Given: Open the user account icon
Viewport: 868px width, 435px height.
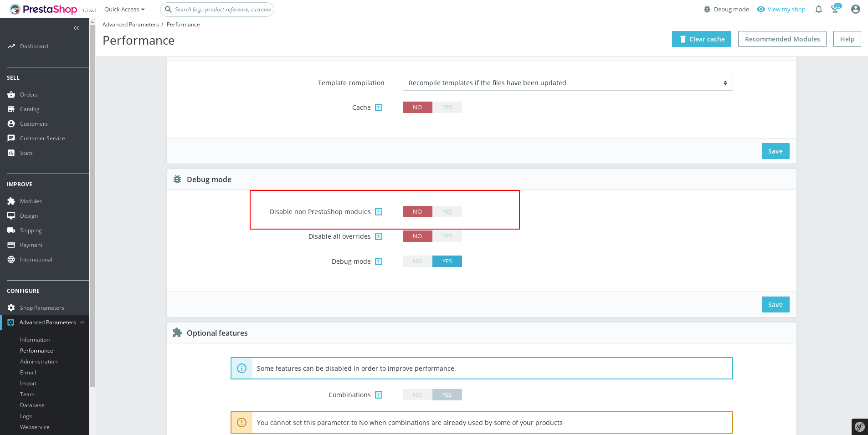Looking at the screenshot, I should [855, 9].
